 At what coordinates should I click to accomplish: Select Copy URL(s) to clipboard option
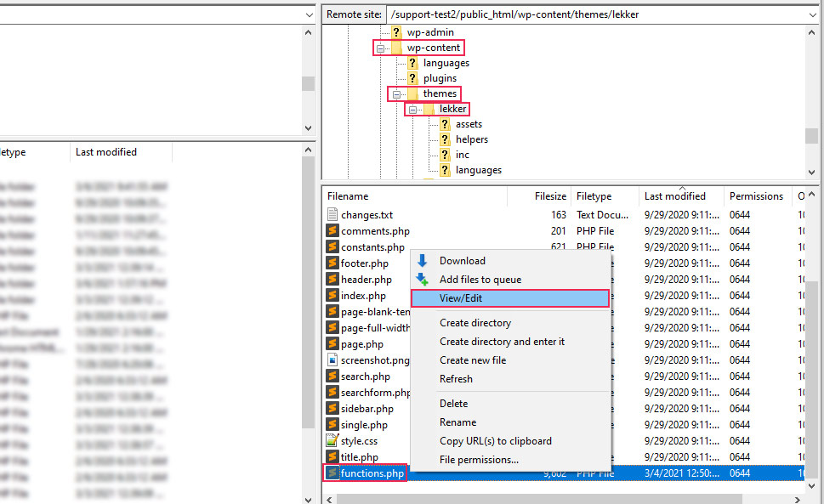point(495,441)
